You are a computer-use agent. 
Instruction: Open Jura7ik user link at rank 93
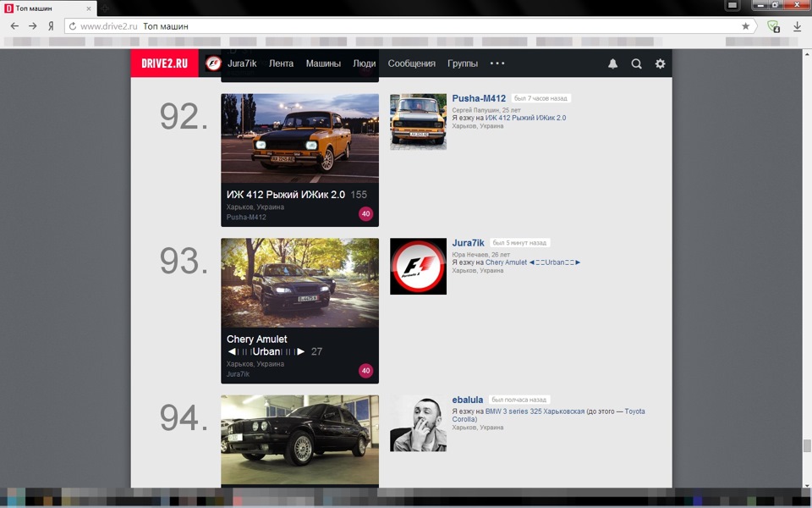tap(468, 243)
